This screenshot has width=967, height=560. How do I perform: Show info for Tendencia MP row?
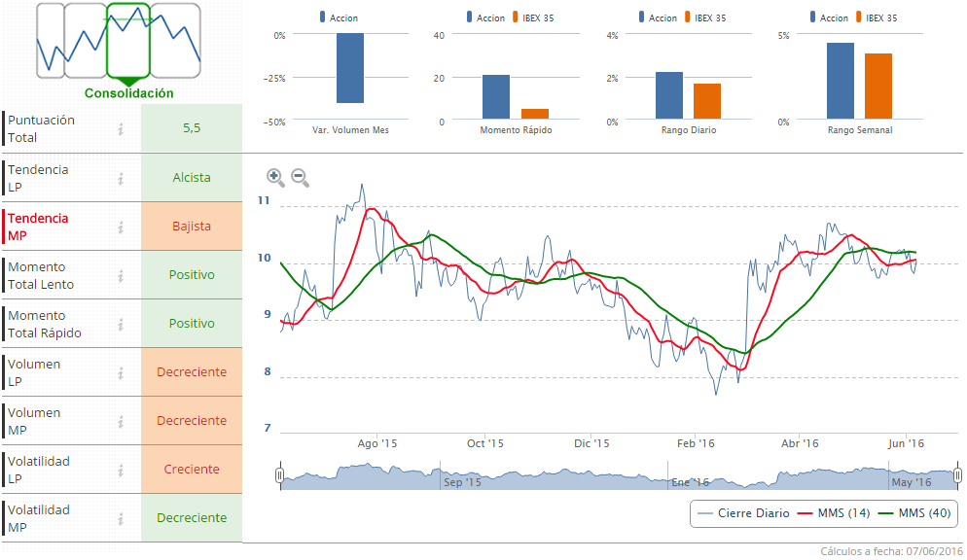121,227
